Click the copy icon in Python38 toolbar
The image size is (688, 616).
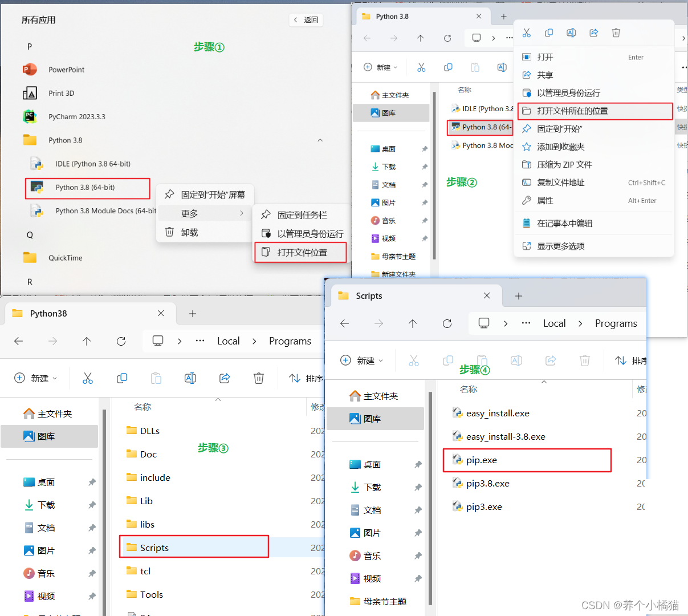tap(122, 378)
